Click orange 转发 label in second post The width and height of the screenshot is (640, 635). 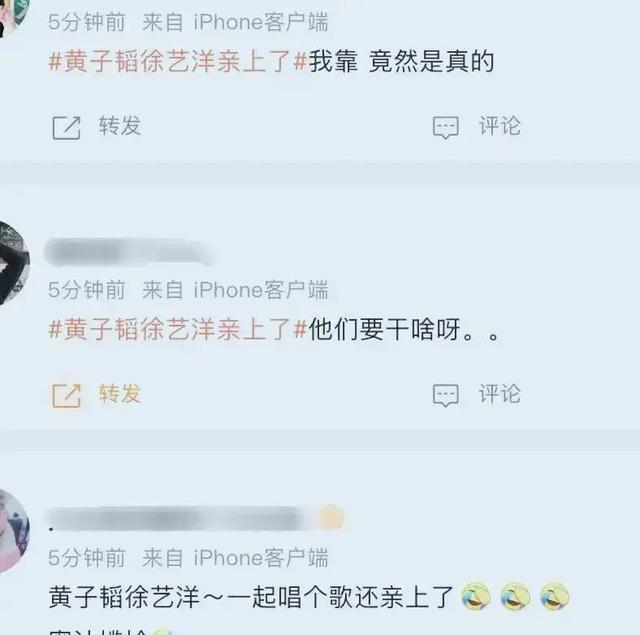[120, 394]
